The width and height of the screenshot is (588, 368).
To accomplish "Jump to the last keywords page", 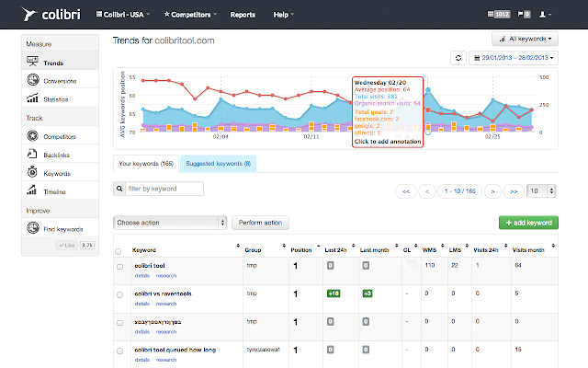I will [x=514, y=191].
